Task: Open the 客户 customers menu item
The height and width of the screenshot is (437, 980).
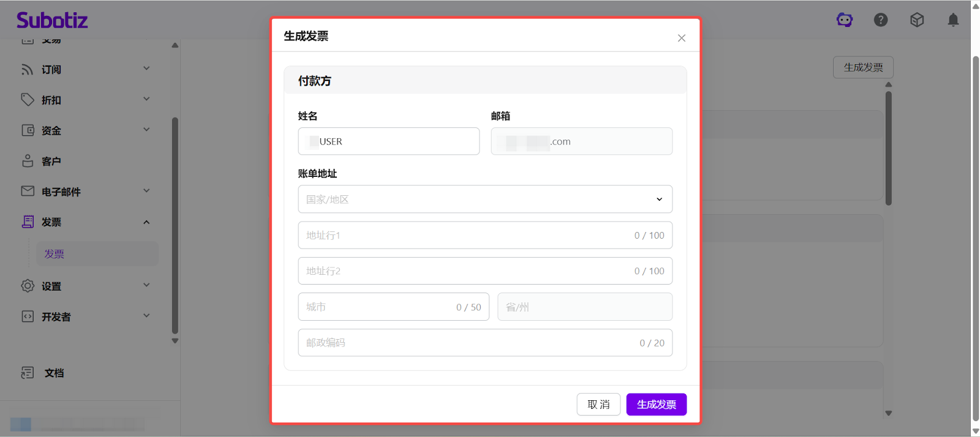Action: [51, 161]
